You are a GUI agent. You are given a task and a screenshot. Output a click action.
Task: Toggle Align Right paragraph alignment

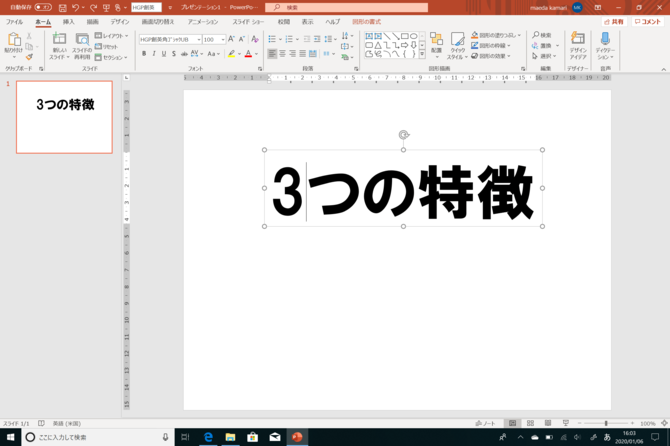pos(293,54)
